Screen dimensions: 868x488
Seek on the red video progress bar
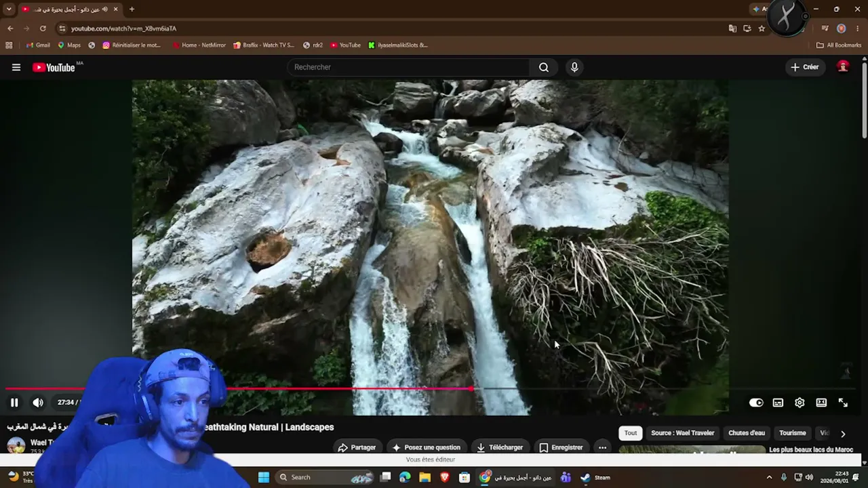coord(434,388)
